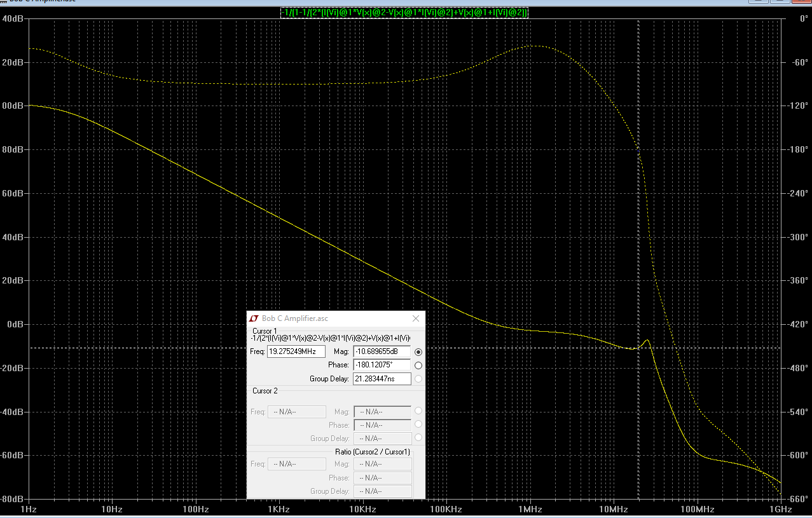Viewport: 812px width, 518px height.
Task: Select the Cursor 1 Mag radio button
Action: point(418,352)
